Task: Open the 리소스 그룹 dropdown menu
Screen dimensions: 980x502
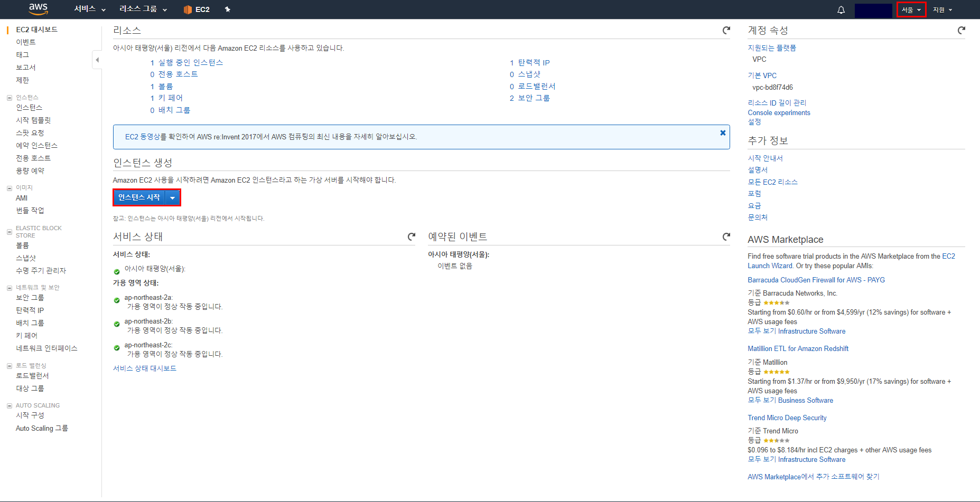Action: tap(143, 9)
